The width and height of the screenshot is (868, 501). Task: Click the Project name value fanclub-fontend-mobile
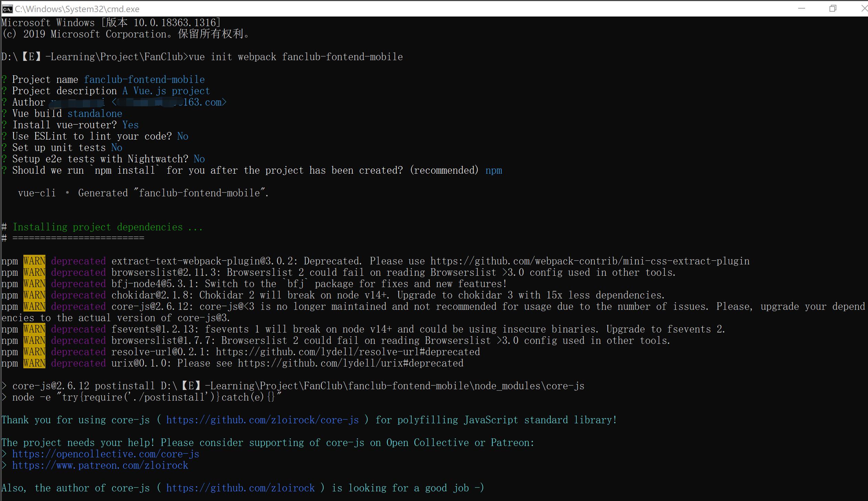(x=144, y=79)
